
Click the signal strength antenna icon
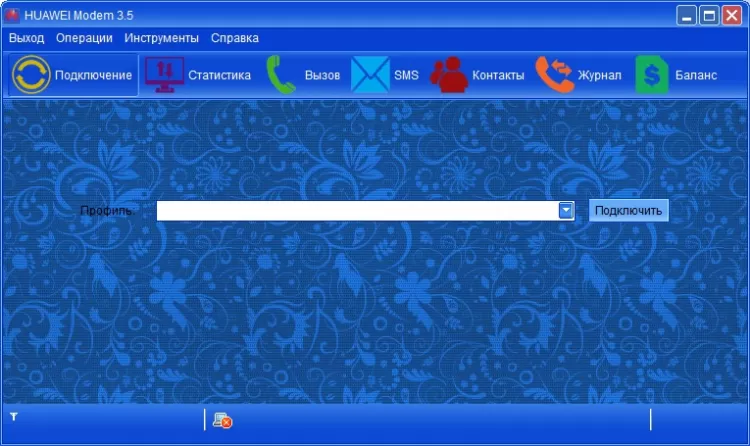(x=13, y=415)
